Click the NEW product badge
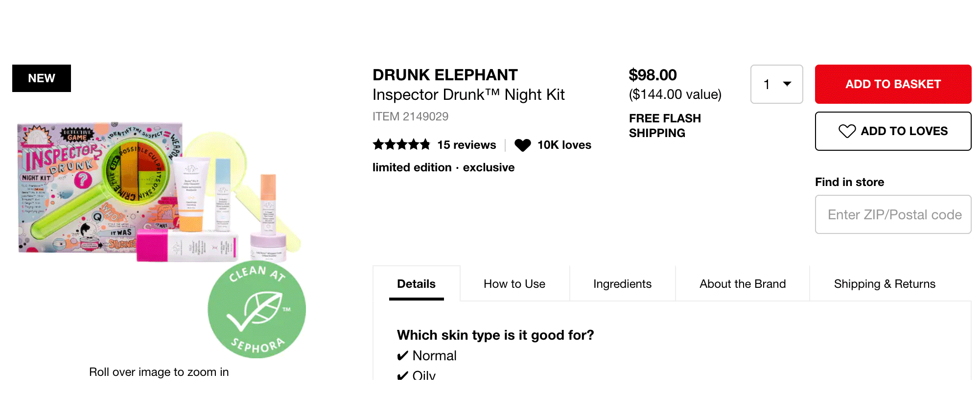This screenshot has width=980, height=418. click(42, 78)
